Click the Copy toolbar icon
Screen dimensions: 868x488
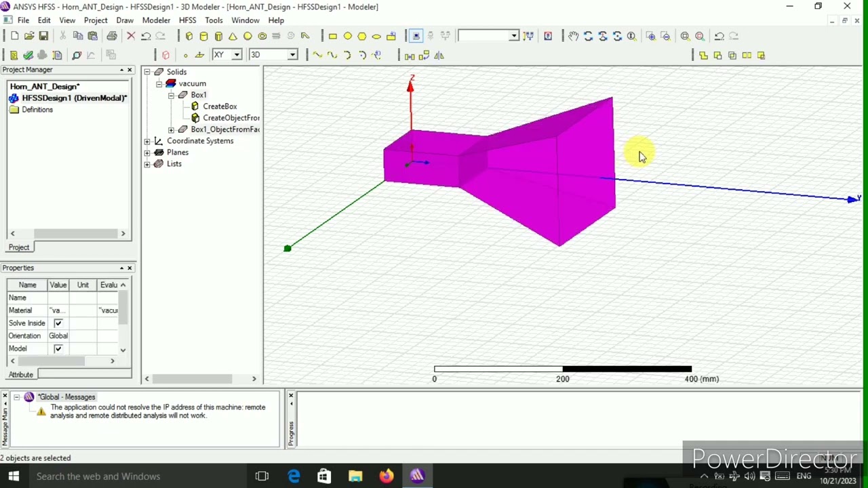78,36
